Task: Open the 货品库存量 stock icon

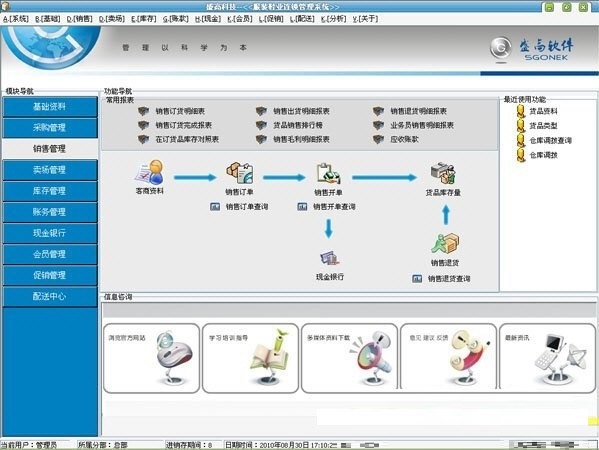Action: coord(443,174)
